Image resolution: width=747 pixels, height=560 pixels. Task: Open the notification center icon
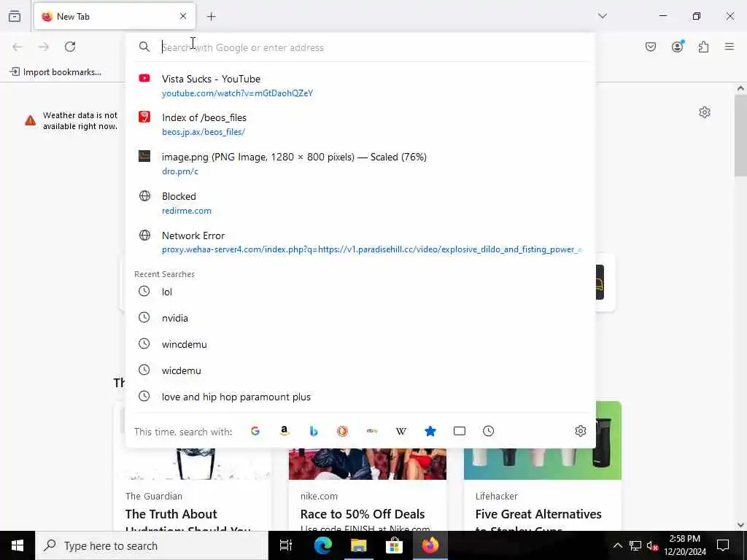(x=723, y=545)
